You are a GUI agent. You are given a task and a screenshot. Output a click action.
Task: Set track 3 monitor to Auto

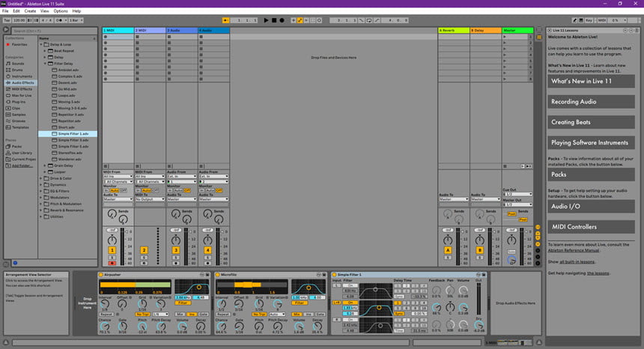[x=178, y=190]
